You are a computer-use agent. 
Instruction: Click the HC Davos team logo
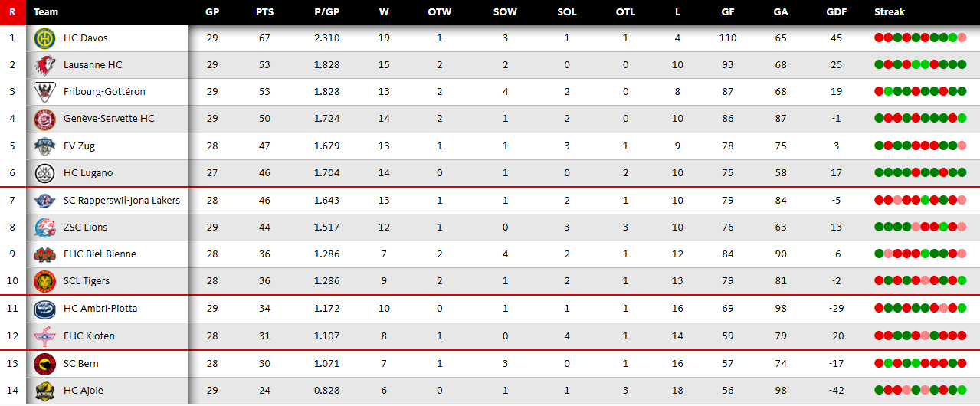(45, 38)
